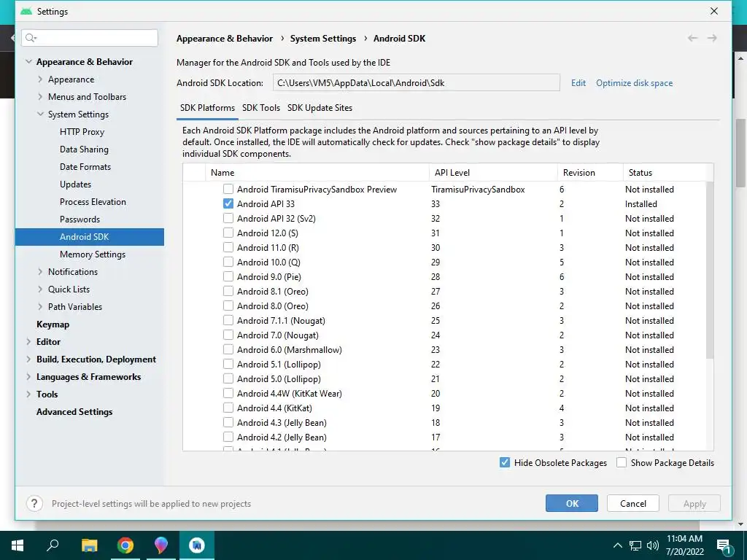Close the Settings dialog
The image size is (747, 560).
coord(714,11)
